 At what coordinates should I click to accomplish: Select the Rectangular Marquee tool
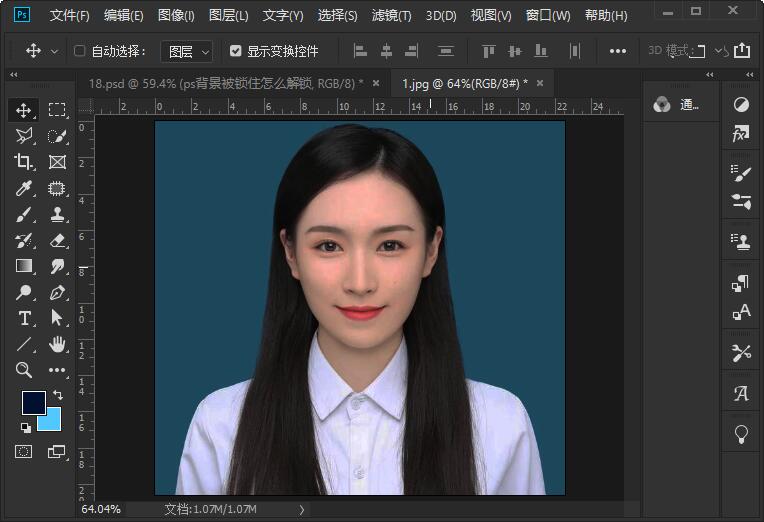point(57,110)
